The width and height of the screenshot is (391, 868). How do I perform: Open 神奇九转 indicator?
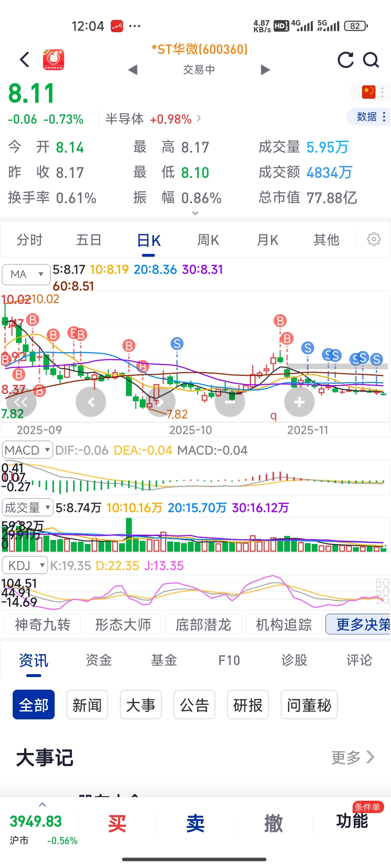click(x=43, y=624)
